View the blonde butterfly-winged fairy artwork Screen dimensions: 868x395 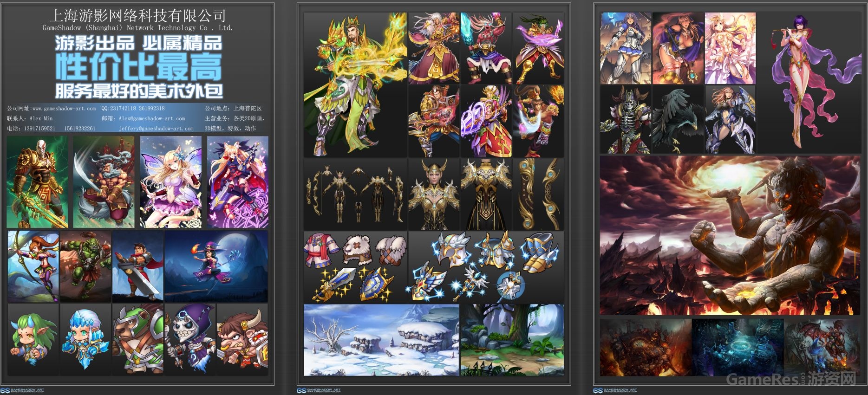point(171,182)
